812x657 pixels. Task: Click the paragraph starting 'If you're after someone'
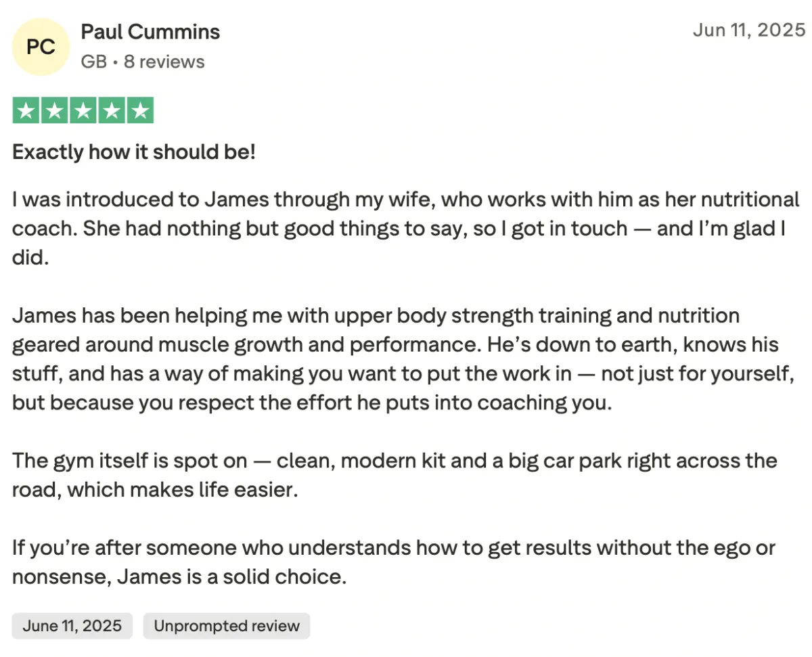pos(394,562)
